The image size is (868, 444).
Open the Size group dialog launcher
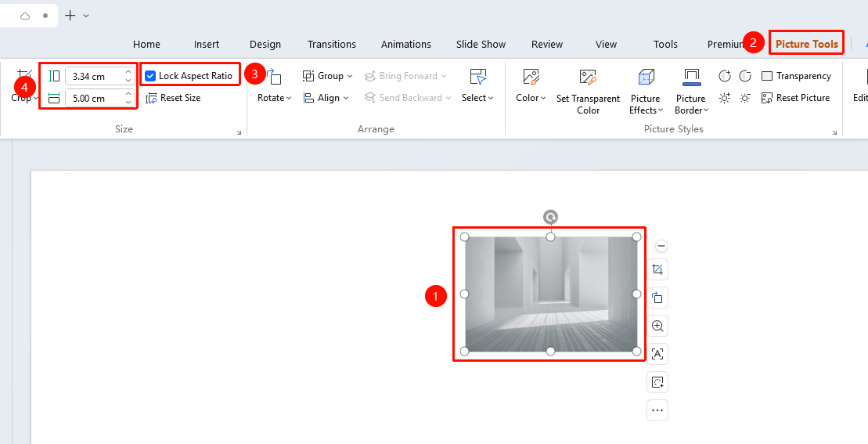(x=240, y=133)
